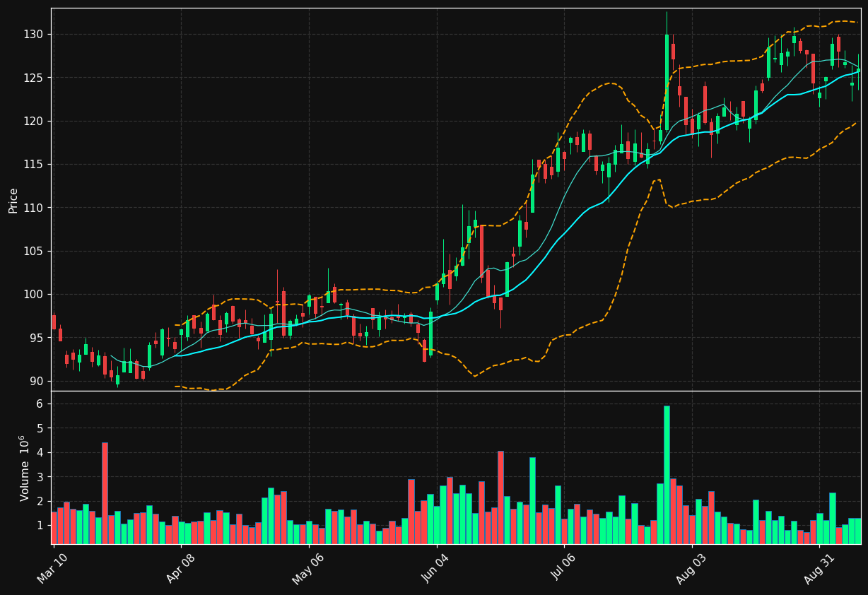
Task: Click the 90 price axis value
Action: 37,382
